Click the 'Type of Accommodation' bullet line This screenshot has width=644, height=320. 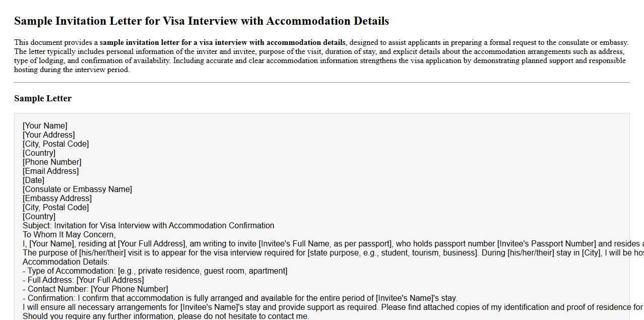(155, 271)
